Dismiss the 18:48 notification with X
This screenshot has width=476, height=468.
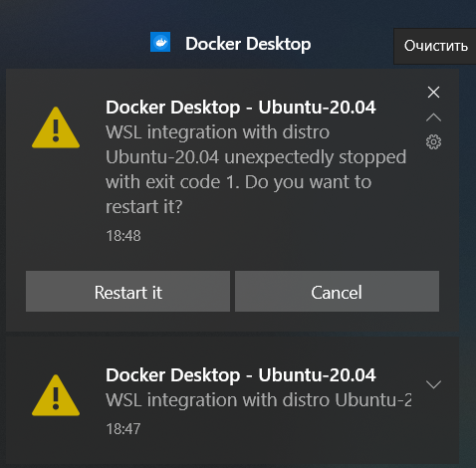[433, 93]
